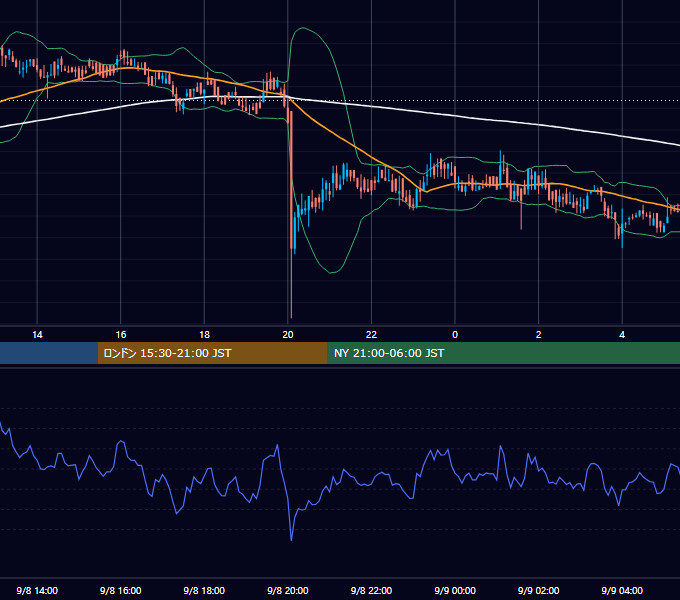The width and height of the screenshot is (680, 600).
Task: Click the 9/9 04:00 label on indicator axis
Action: 622,590
